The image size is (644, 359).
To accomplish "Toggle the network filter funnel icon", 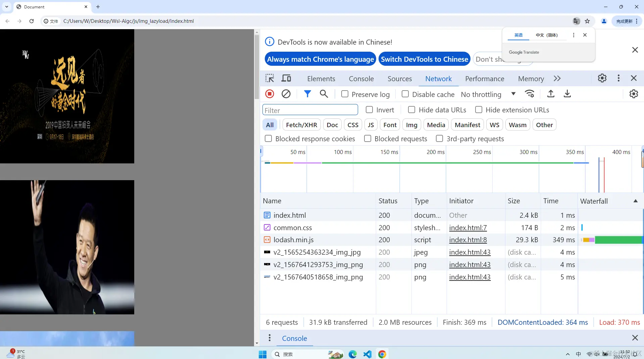I will tap(307, 94).
